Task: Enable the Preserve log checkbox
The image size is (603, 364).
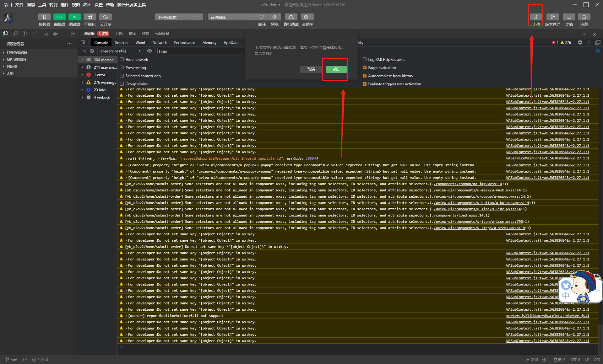Action: [122, 68]
